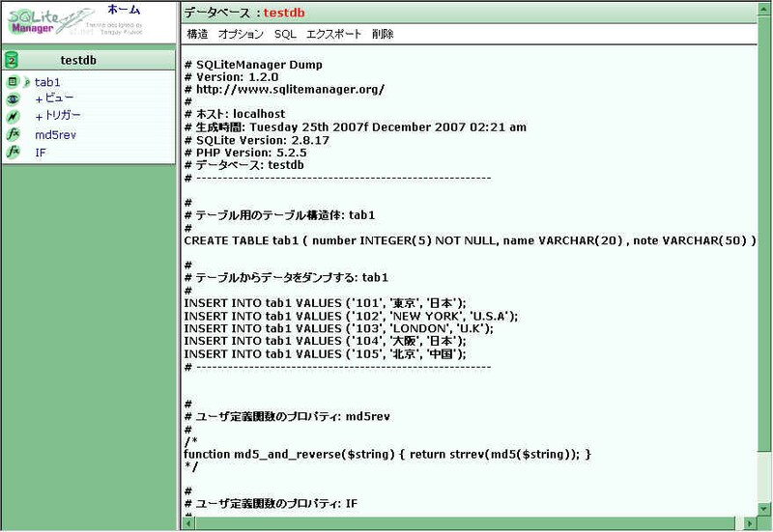Go to ホーム home link
The image size is (773, 532).
[124, 10]
